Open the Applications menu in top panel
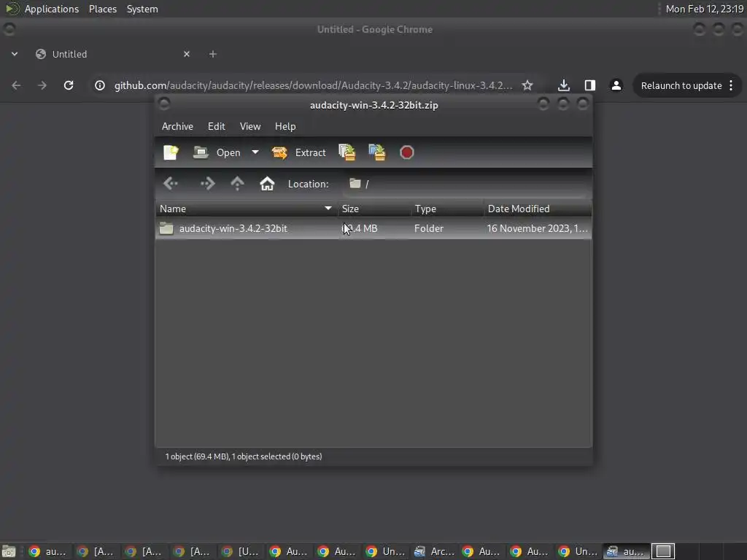Viewport: 747px width, 560px height. 52,9
